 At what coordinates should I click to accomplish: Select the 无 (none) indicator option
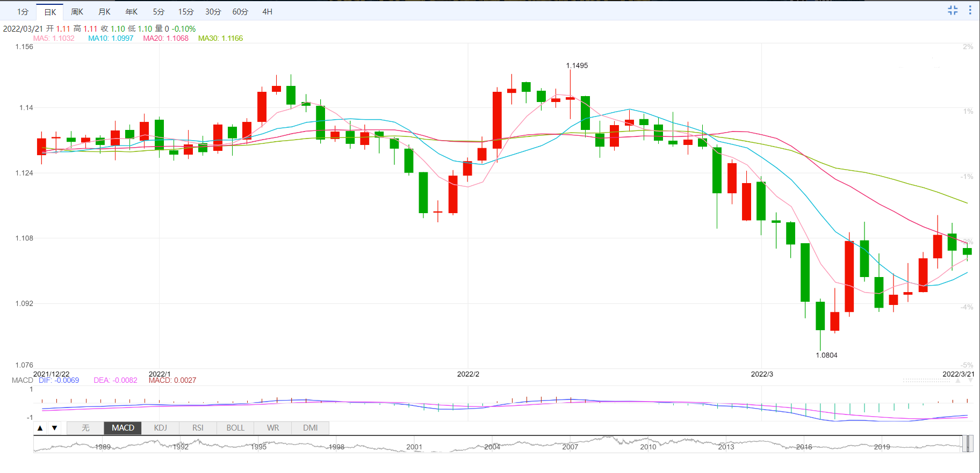[x=85, y=428]
